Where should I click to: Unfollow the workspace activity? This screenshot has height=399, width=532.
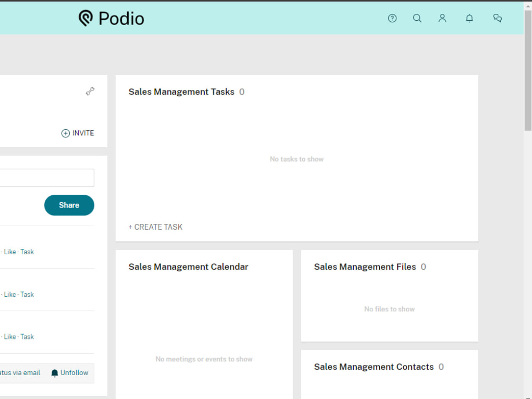[74, 372]
